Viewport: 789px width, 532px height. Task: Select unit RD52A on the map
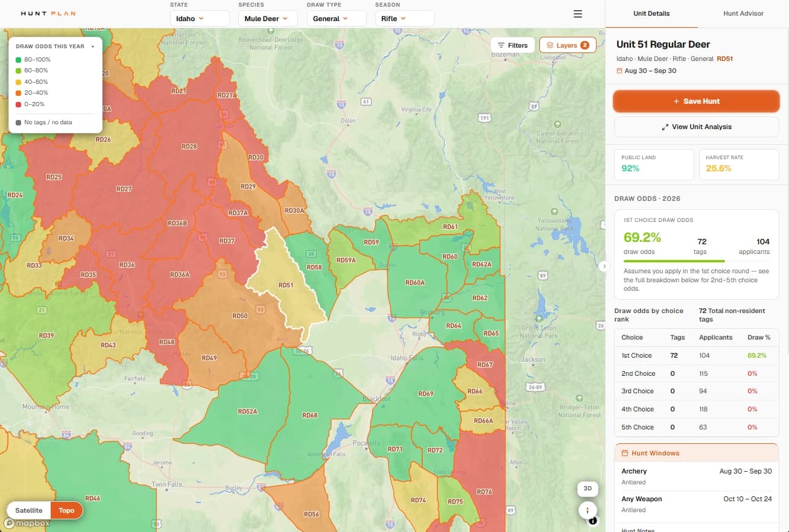(x=247, y=411)
